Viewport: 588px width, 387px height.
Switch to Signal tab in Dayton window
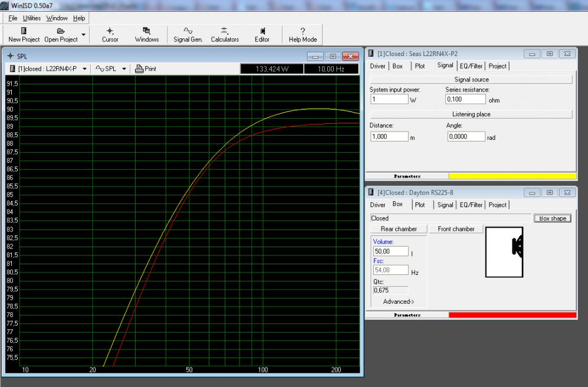click(445, 205)
